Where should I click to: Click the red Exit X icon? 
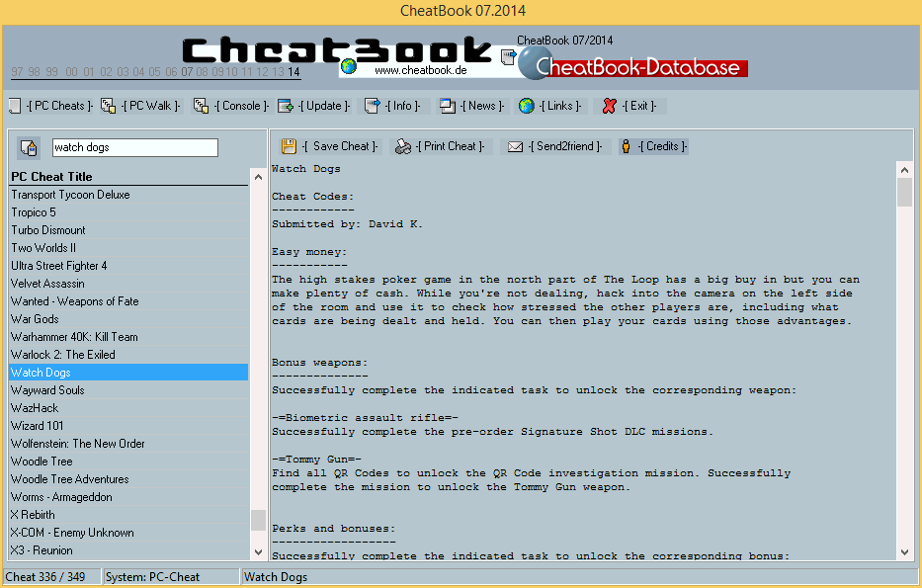tap(609, 106)
